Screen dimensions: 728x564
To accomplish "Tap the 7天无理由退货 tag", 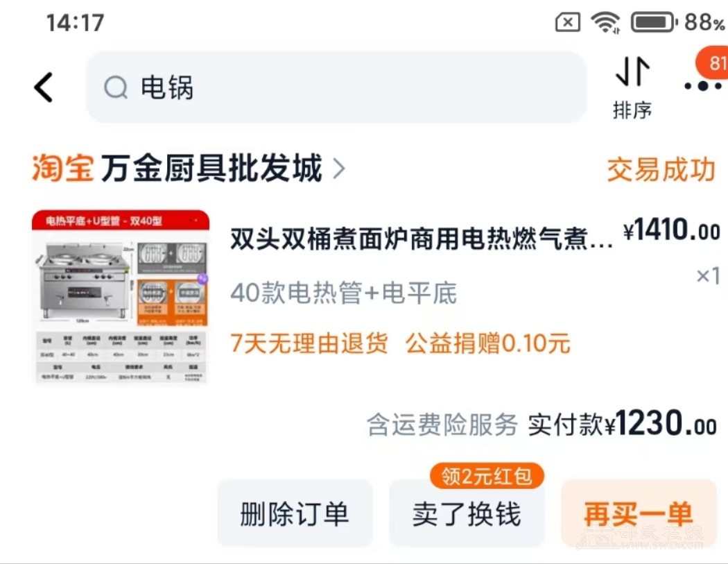I will pyautogui.click(x=309, y=344).
